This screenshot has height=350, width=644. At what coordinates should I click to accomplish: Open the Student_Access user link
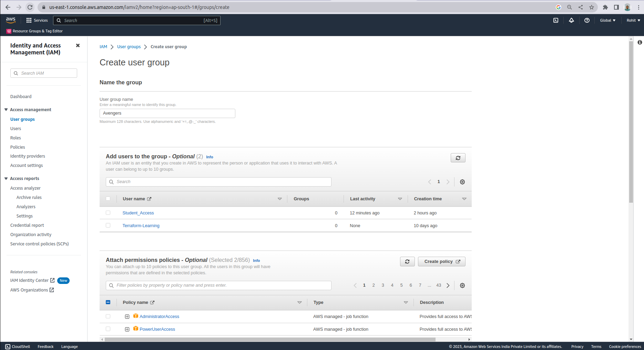coord(138,213)
